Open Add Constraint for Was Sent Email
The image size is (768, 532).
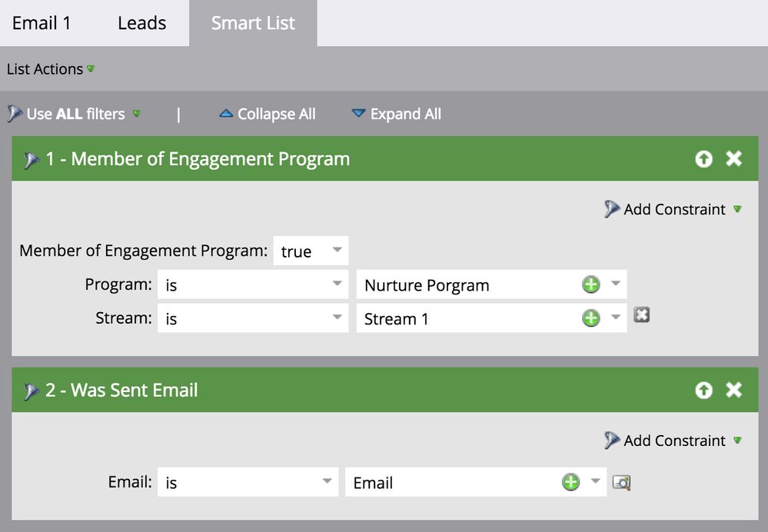(x=673, y=441)
